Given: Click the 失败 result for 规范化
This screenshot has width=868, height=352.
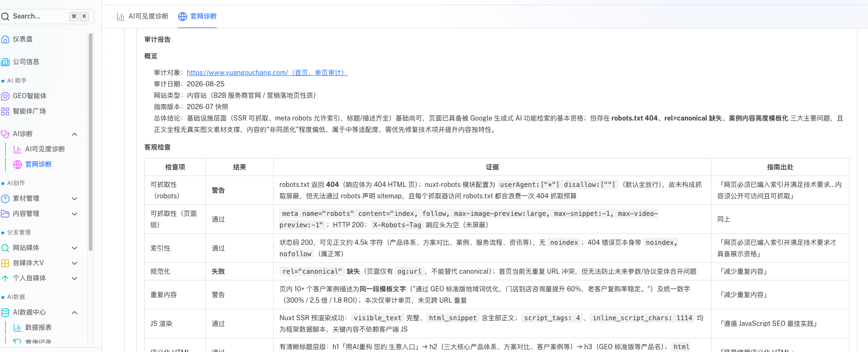Looking at the screenshot, I should tap(218, 271).
